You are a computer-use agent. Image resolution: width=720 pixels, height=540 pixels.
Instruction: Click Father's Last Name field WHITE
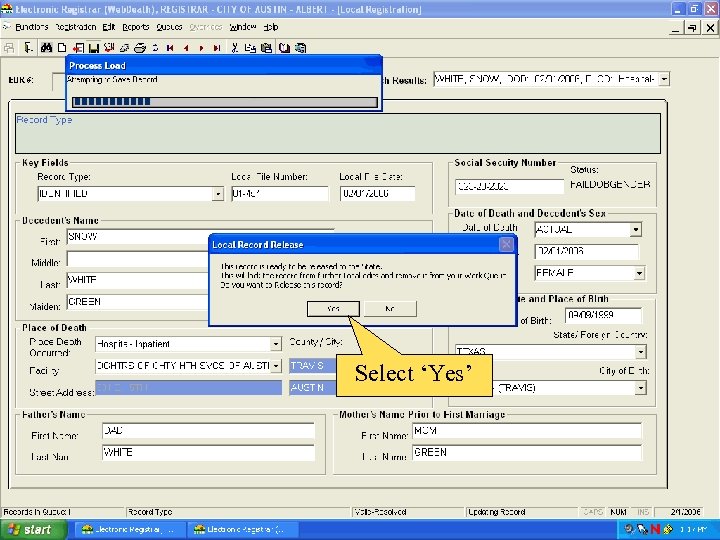tap(208, 453)
